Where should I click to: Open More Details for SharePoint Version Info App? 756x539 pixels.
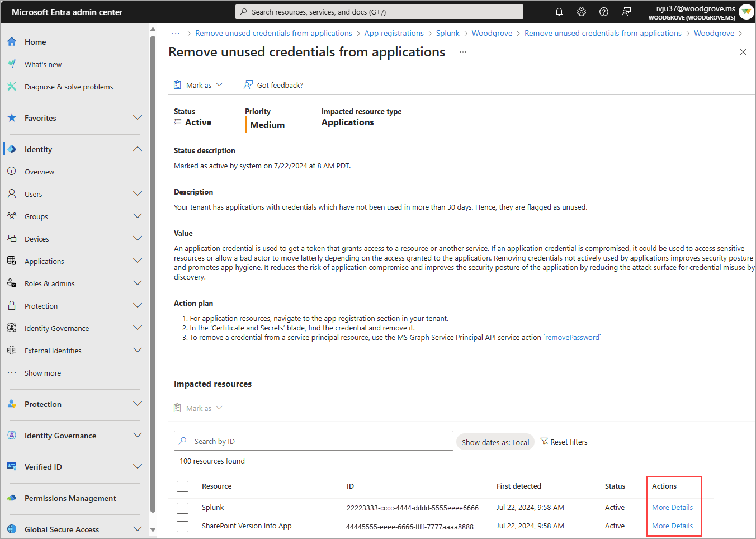coord(672,526)
